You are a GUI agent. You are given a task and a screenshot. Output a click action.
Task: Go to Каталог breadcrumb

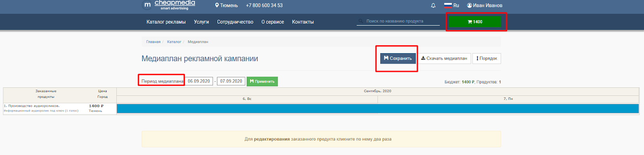pos(174,42)
